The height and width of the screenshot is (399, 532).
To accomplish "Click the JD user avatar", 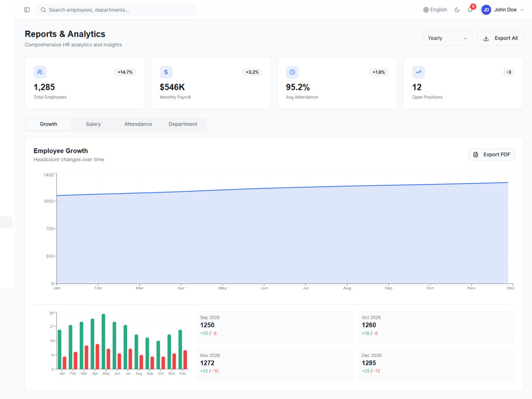I will (486, 10).
